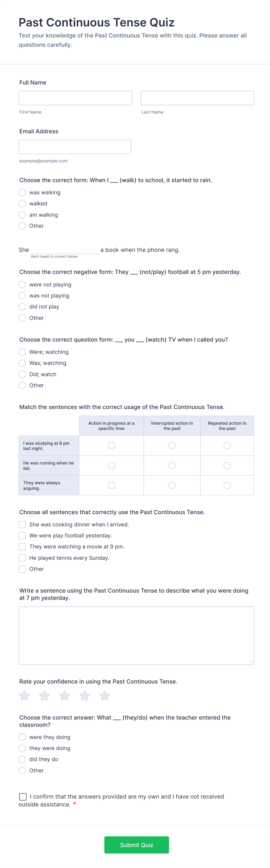Viewport: 270px width, 868px height.
Task: Click the first confidence rating star
Action: 24,696
